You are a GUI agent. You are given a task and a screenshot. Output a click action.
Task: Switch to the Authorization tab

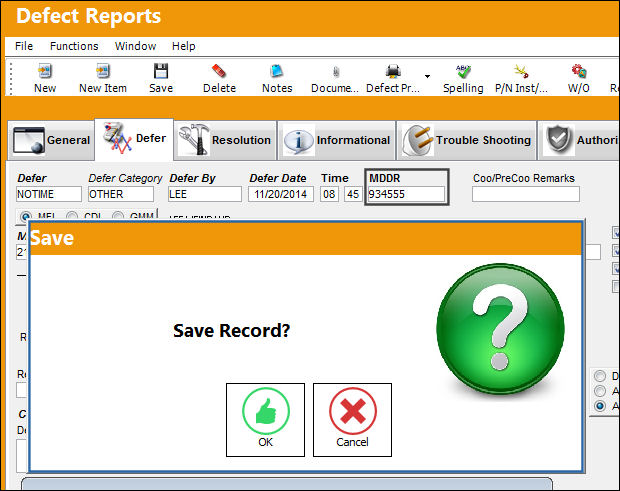coord(579,140)
